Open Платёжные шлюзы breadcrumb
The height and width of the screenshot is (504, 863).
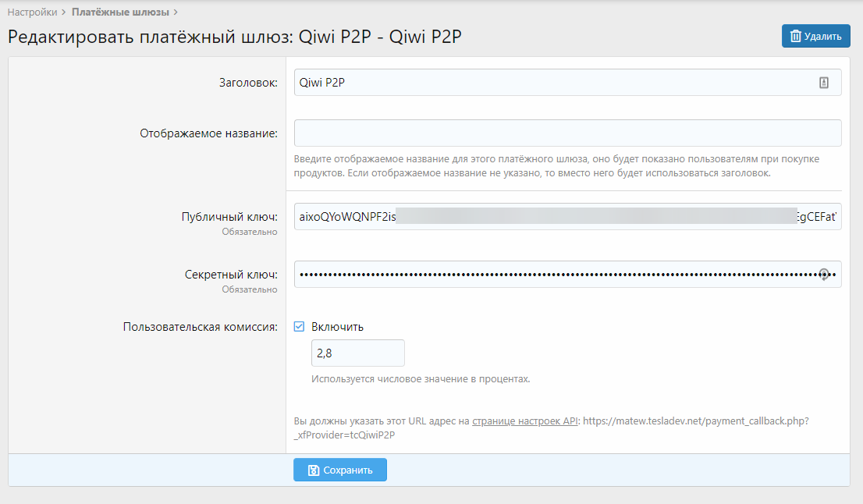pos(120,12)
